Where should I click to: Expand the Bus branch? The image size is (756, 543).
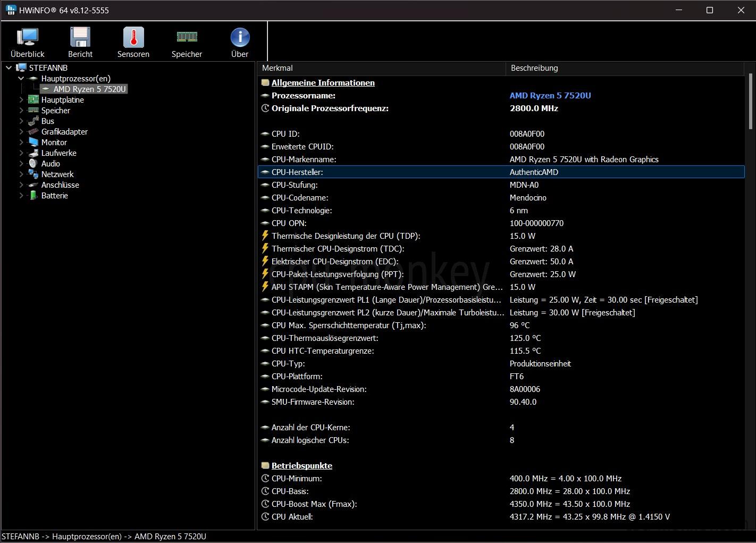(21, 121)
